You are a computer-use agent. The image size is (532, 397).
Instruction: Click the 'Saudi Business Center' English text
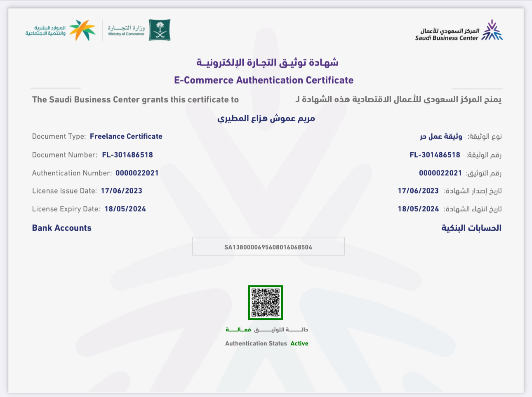coord(446,38)
